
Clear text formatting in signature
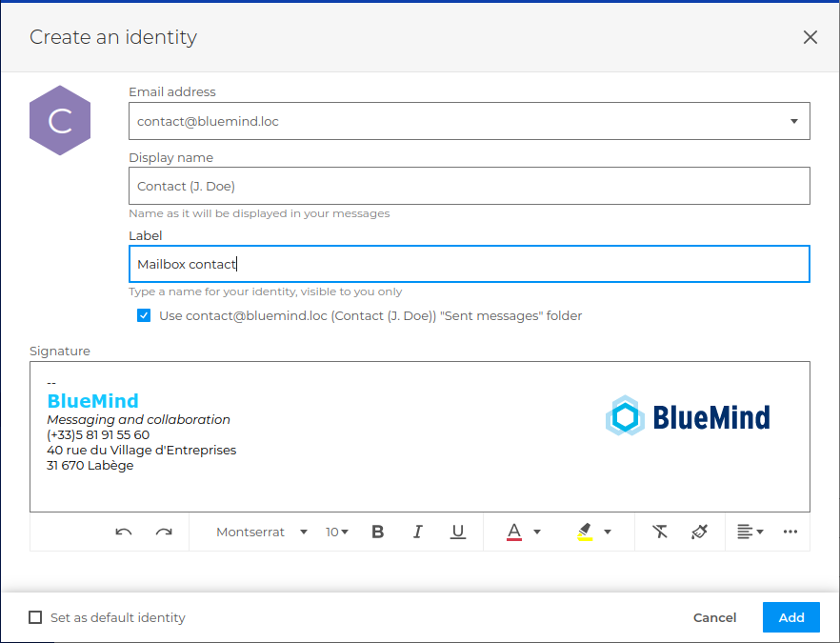[660, 532]
